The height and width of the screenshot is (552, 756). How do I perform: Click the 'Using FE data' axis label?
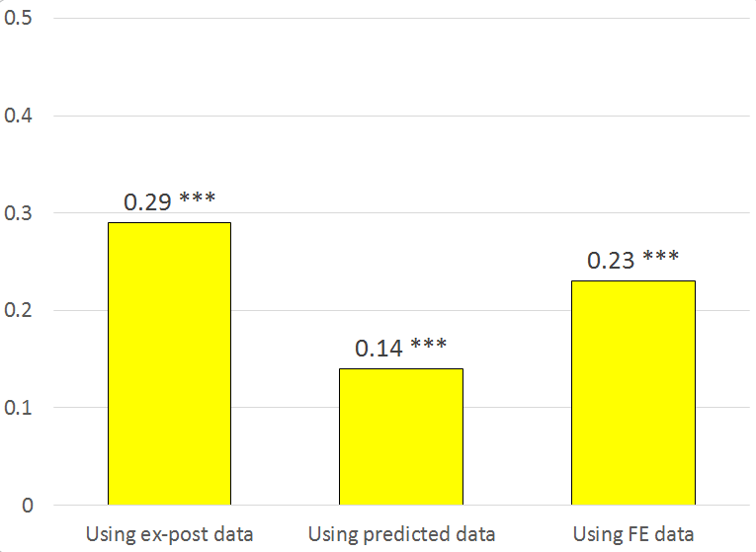tap(633, 535)
